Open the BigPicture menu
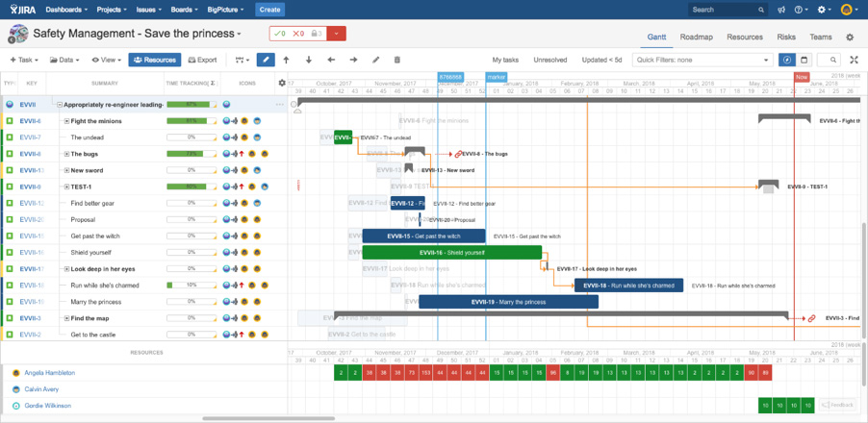Viewport: 868px width, 423px height. coord(226,10)
